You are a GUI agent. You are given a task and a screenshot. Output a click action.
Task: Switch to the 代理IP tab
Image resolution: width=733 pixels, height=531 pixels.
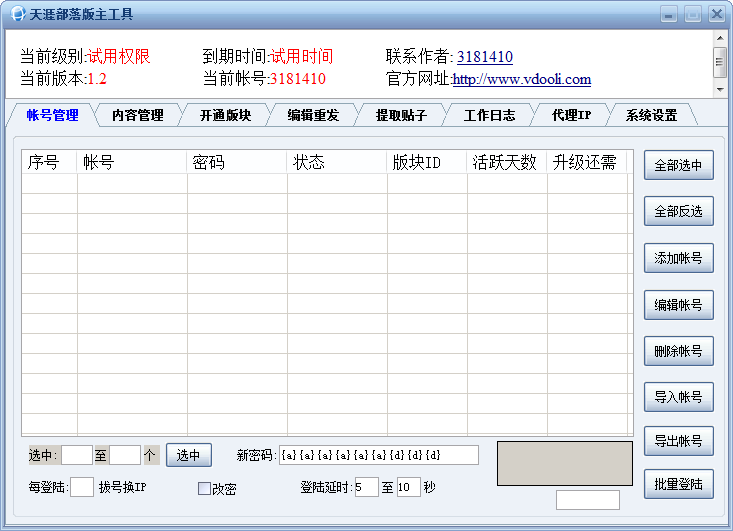coord(571,115)
